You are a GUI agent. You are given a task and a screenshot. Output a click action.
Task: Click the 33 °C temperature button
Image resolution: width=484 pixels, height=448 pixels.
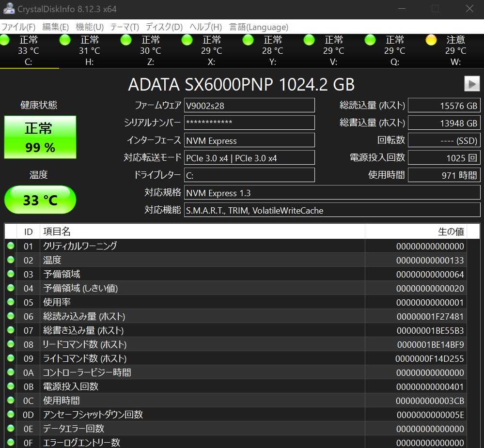tap(40, 200)
